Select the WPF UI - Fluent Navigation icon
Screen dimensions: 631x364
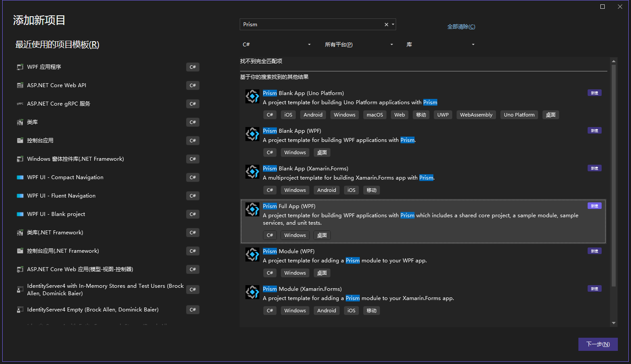[20, 195]
